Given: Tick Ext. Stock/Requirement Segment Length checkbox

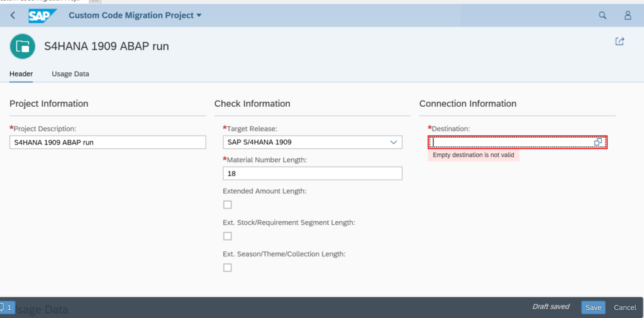Looking at the screenshot, I should (228, 236).
